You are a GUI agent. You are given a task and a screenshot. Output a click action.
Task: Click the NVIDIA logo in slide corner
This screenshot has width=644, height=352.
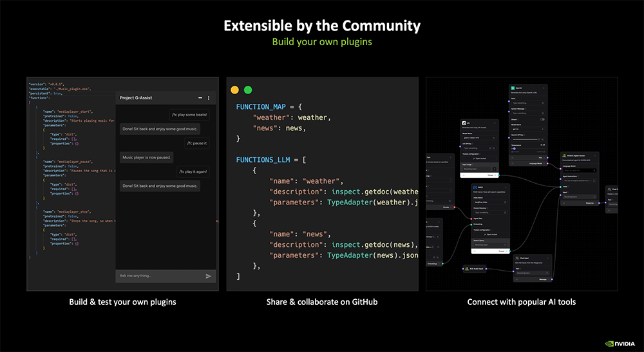(617, 344)
